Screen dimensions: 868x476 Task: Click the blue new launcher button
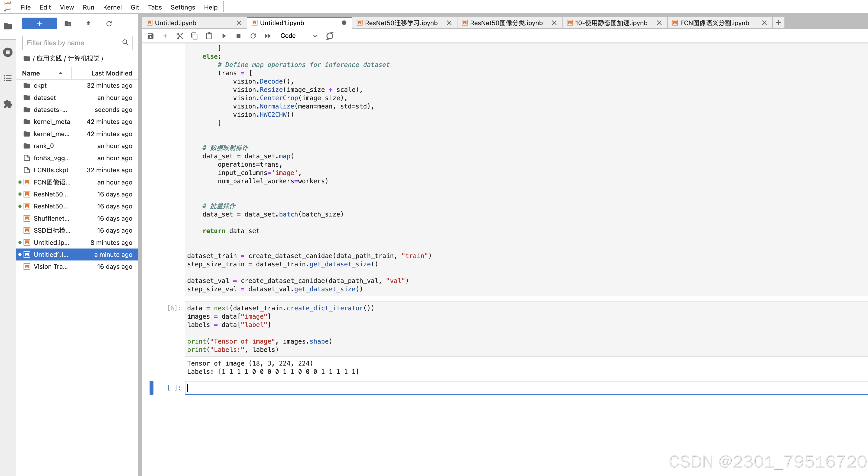[39, 24]
